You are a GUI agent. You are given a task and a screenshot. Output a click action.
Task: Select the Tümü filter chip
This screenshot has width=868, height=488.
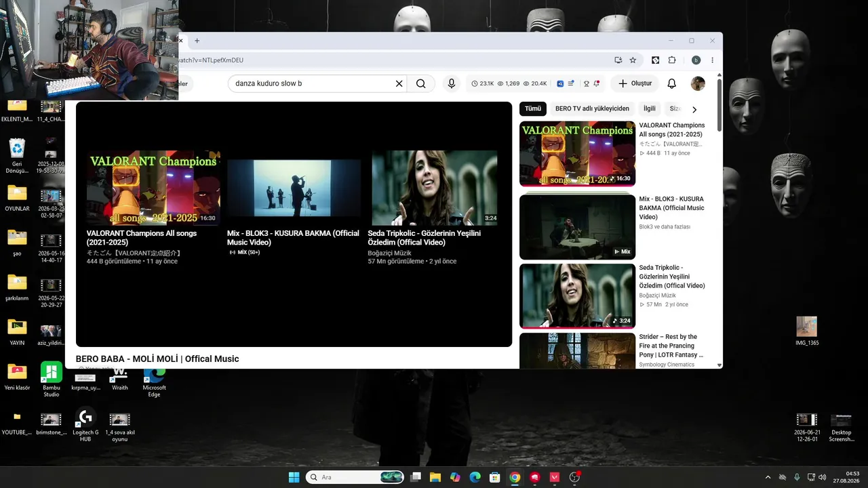[x=533, y=108]
